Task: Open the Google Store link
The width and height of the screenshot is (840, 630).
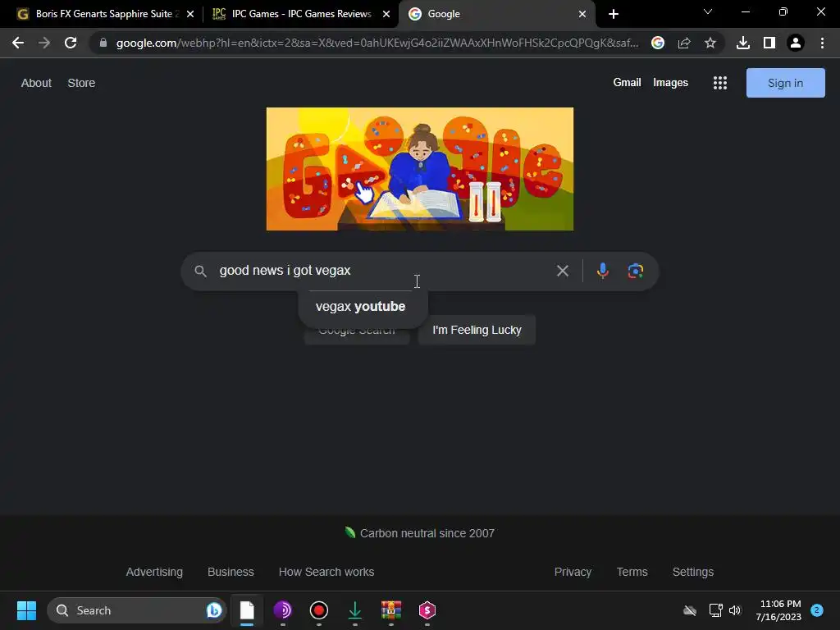Action: pos(81,83)
